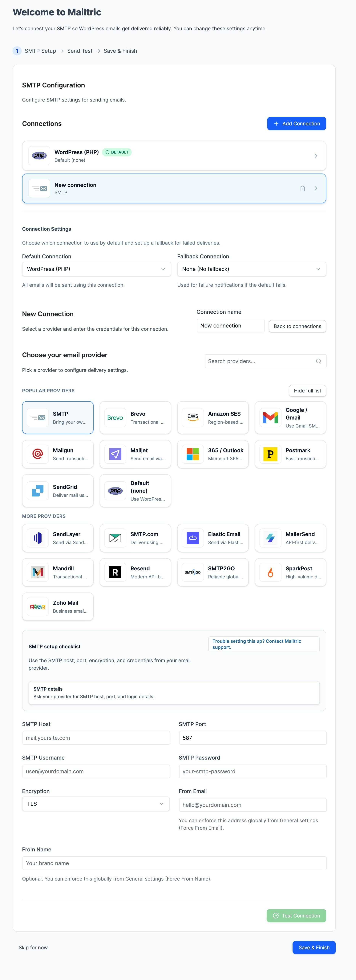Select the SparkPost flame logo
The height and width of the screenshot is (980, 356).
coord(270,572)
